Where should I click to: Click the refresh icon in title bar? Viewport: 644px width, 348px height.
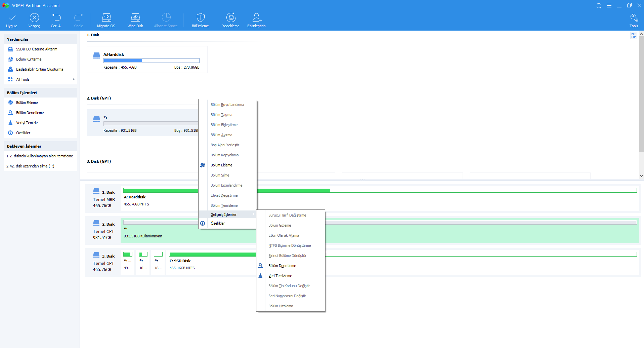point(599,5)
